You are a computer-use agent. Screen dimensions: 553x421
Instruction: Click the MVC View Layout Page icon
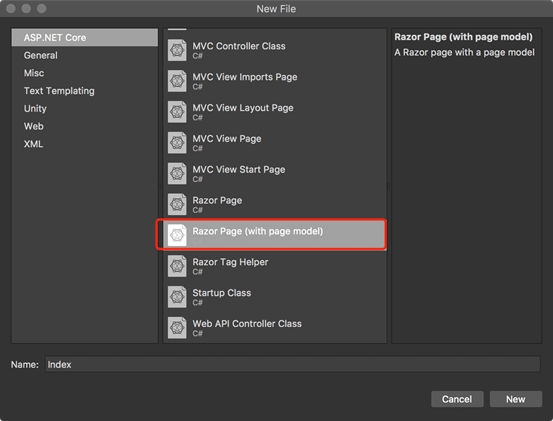coord(177,112)
